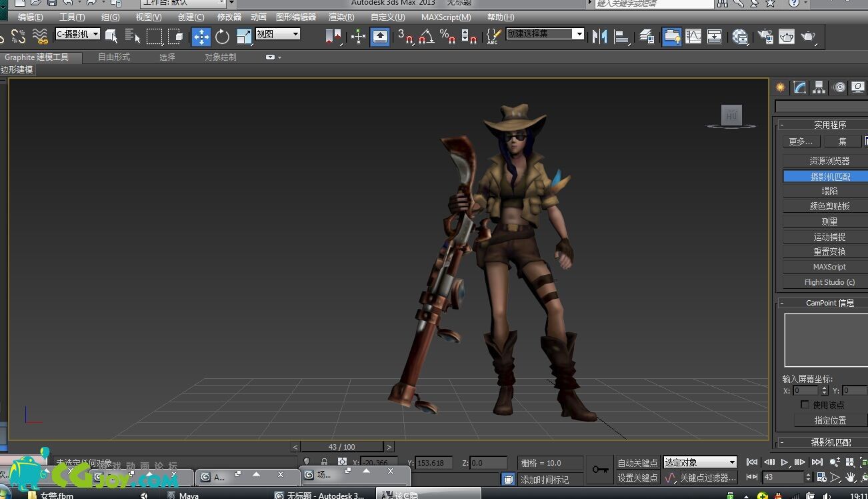Select the Bind to Space Warp tool
Screen dimensions: 868x499
click(x=40, y=36)
